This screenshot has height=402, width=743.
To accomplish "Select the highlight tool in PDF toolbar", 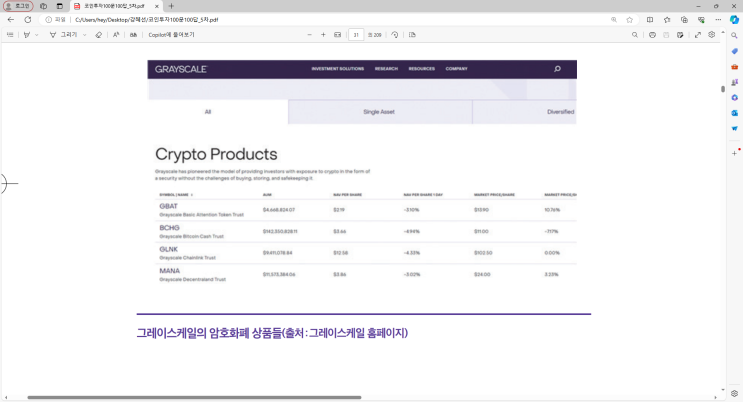I will click(x=27, y=35).
